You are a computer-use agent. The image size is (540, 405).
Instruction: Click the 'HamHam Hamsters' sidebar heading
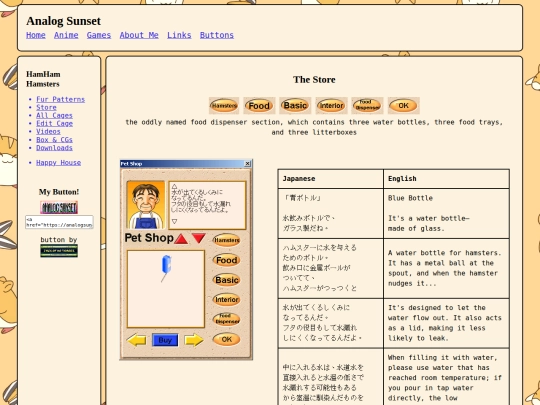(43, 79)
